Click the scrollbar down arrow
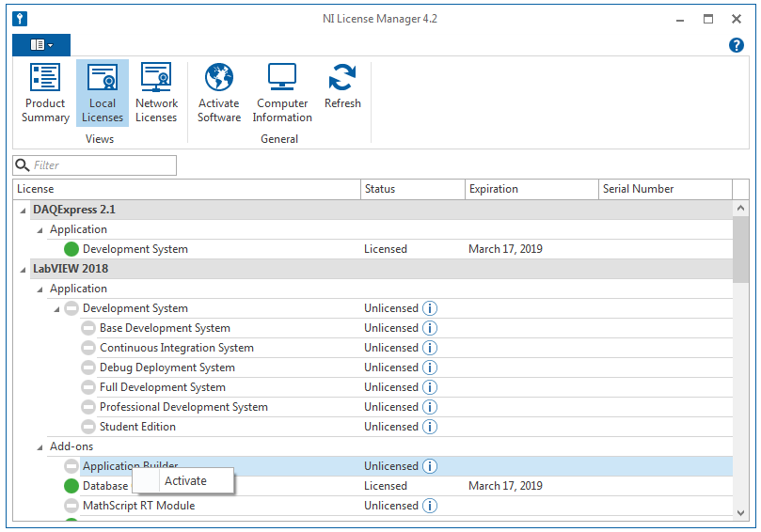The height and width of the screenshot is (532, 761). [x=740, y=512]
